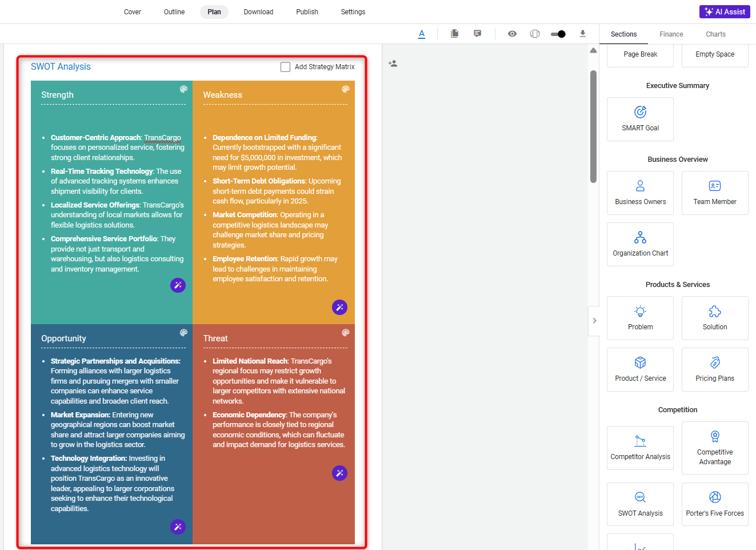Click the AI wand in Weakness box
This screenshot has width=756, height=550.
click(x=339, y=307)
